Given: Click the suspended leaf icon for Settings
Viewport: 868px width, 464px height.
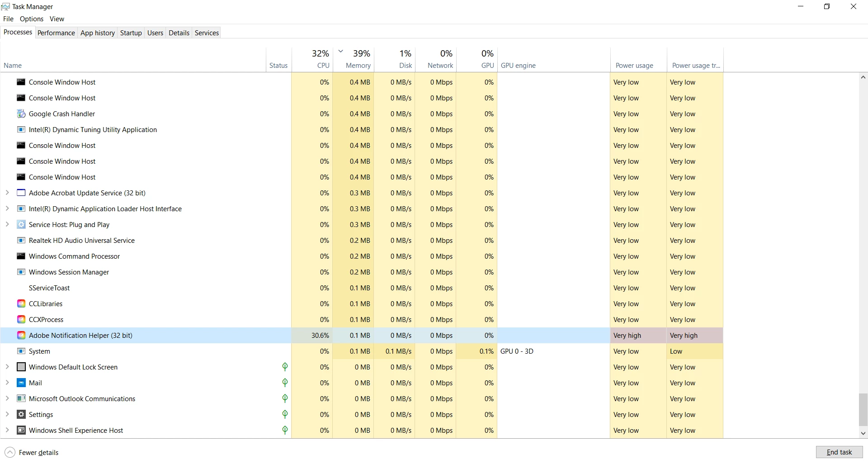Looking at the screenshot, I should click(285, 414).
